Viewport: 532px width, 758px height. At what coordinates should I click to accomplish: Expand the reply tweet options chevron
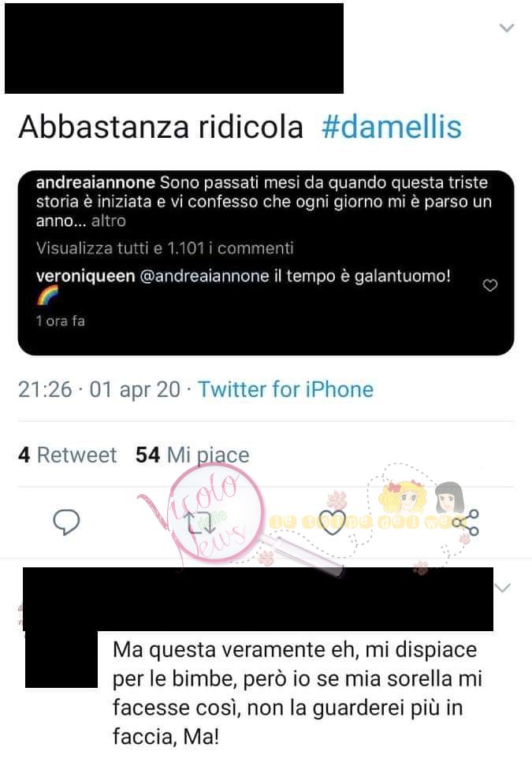[503, 588]
